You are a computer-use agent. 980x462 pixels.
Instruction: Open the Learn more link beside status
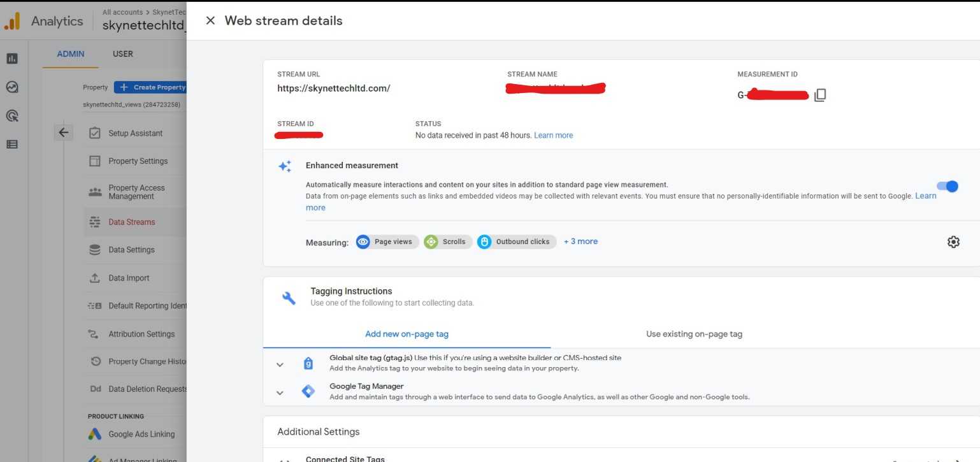click(553, 135)
